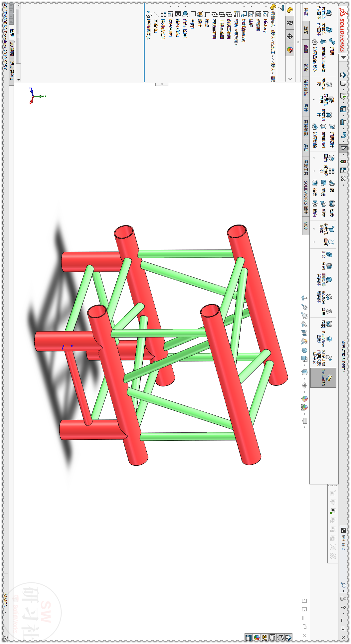Expand the 凸台-拉伸1 feature node
Image resolution: width=351 pixels, height=644 pixels.
tap(185, 6)
